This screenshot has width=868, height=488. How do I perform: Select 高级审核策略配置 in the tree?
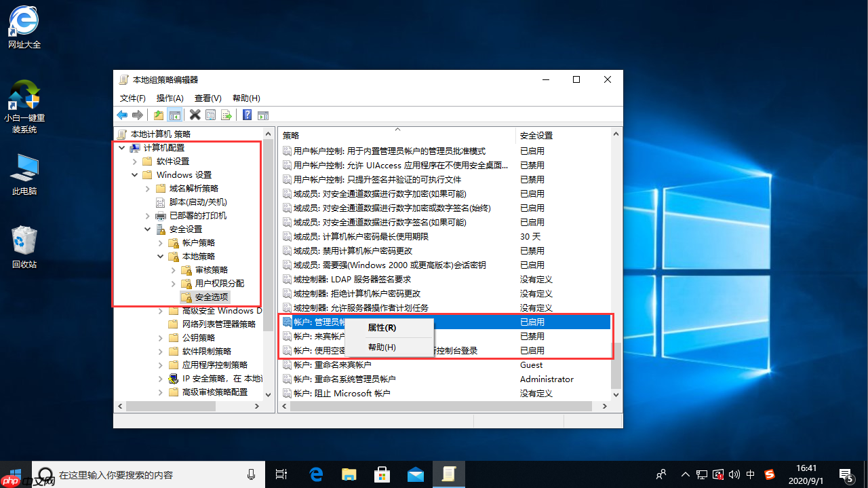[215, 392]
